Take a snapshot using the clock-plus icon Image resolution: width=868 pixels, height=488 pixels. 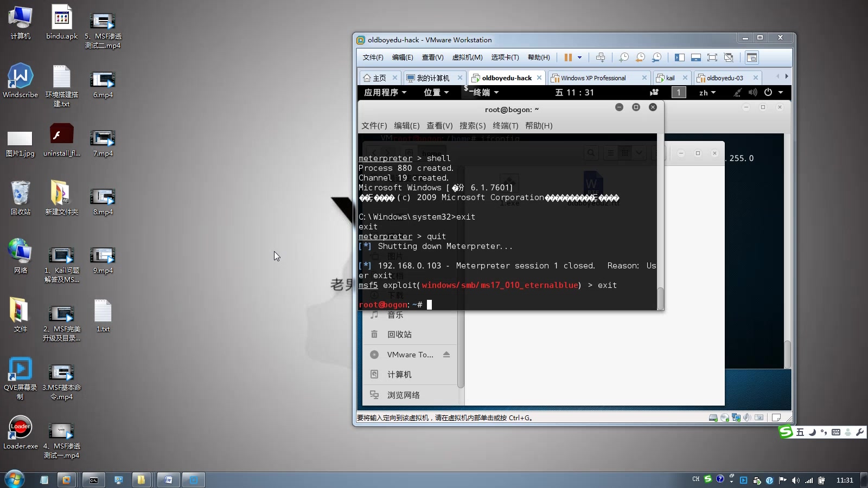point(624,57)
